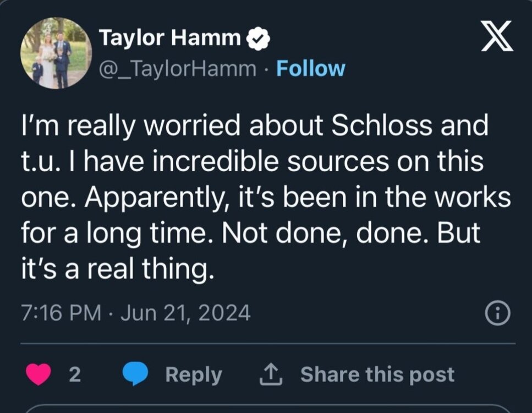This screenshot has width=532, height=413.
Task: Follow Taylor Hamm
Action: pyautogui.click(x=311, y=68)
